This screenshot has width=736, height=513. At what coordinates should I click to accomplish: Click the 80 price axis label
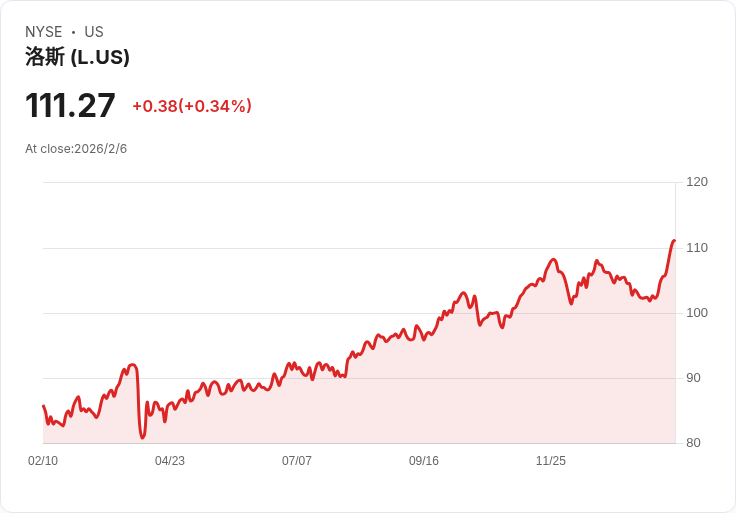click(693, 443)
